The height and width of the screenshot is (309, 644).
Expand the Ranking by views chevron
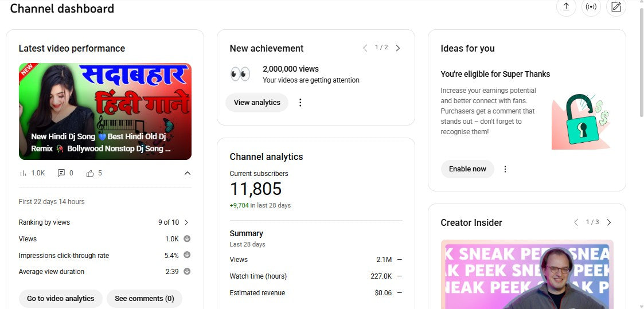click(186, 222)
